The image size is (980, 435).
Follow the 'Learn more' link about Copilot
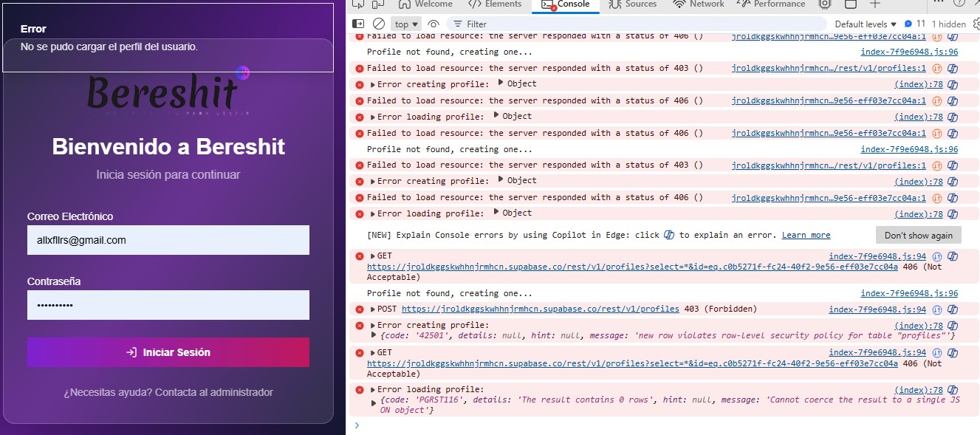pyautogui.click(x=806, y=235)
